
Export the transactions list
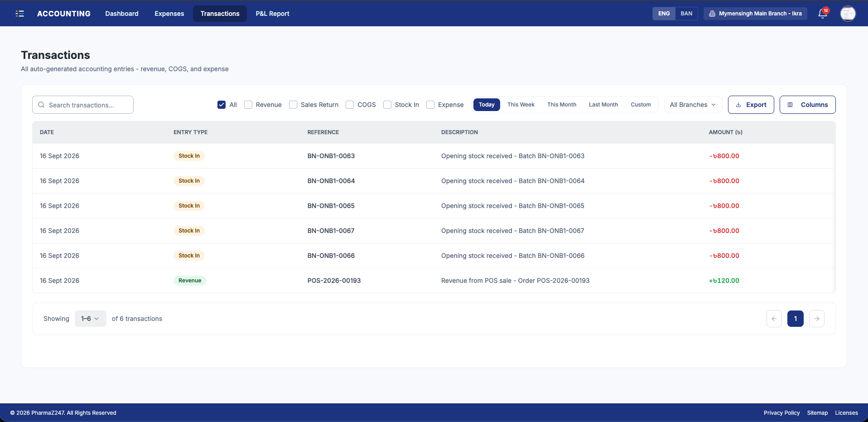tap(751, 105)
